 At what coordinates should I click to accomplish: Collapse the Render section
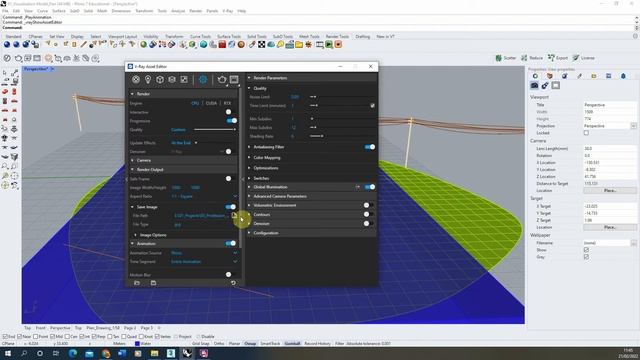coord(132,94)
